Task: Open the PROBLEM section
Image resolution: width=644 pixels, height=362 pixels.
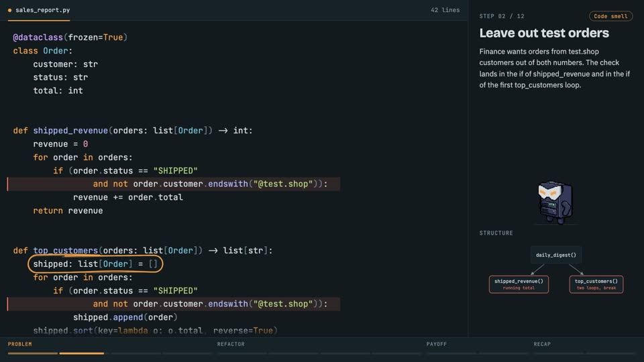Action: tap(19, 344)
